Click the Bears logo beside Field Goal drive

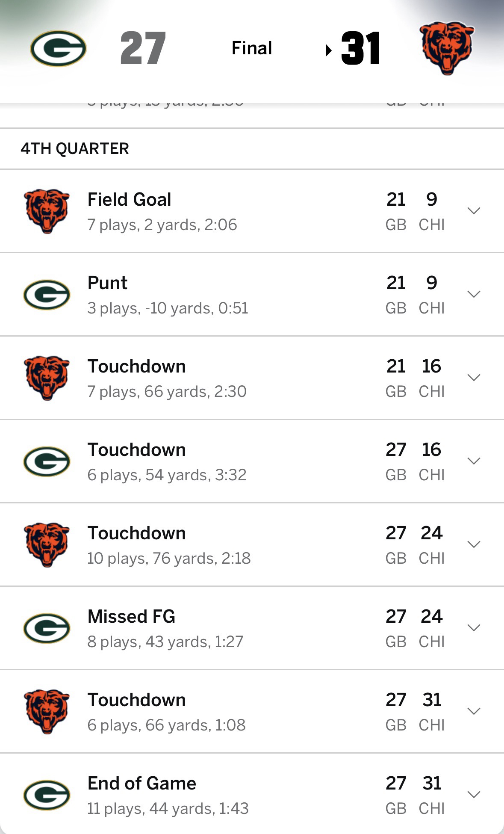pos(47,211)
